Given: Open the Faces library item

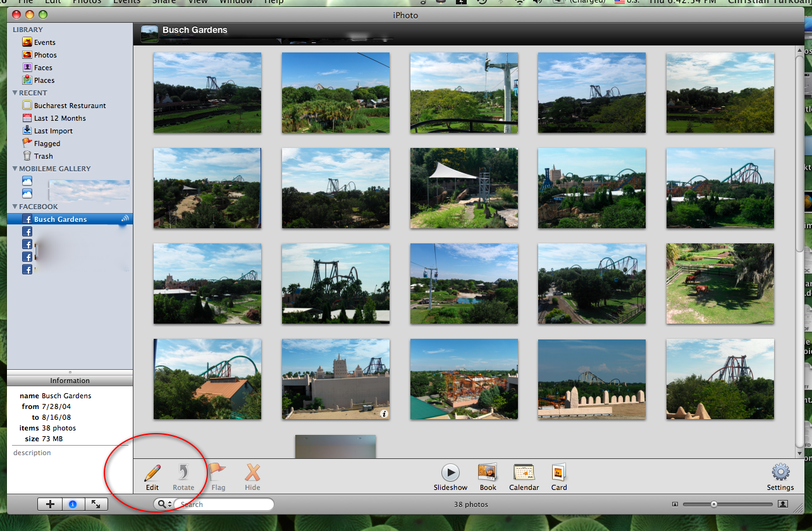Looking at the screenshot, I should [37, 68].
